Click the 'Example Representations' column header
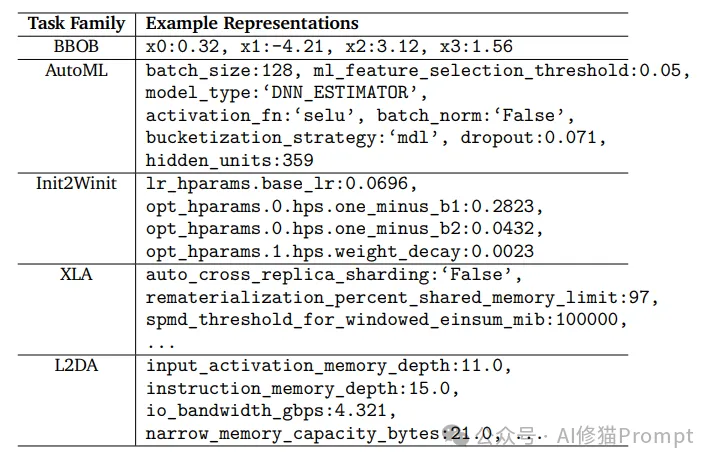Screen dimensions: 716x465 [x=252, y=23]
